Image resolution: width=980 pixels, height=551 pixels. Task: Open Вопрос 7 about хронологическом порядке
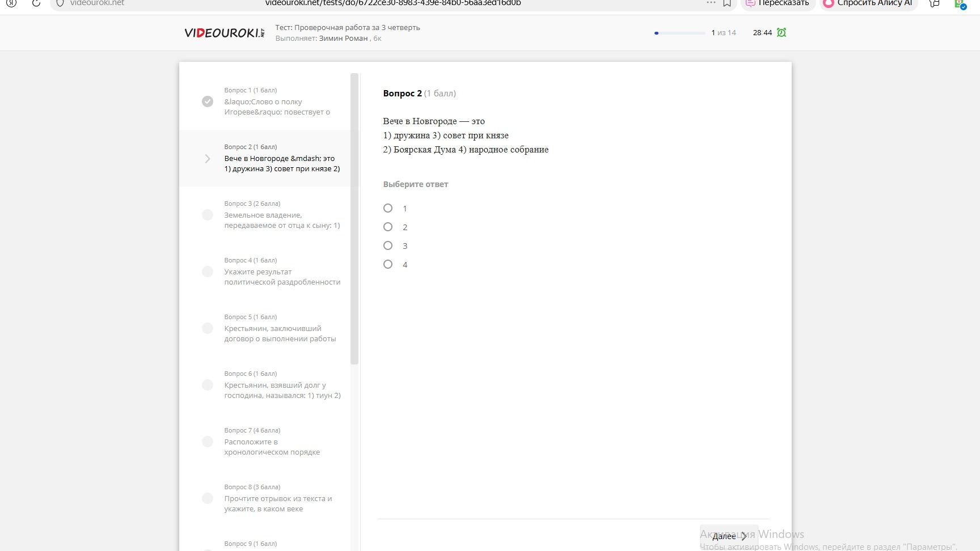(265, 442)
